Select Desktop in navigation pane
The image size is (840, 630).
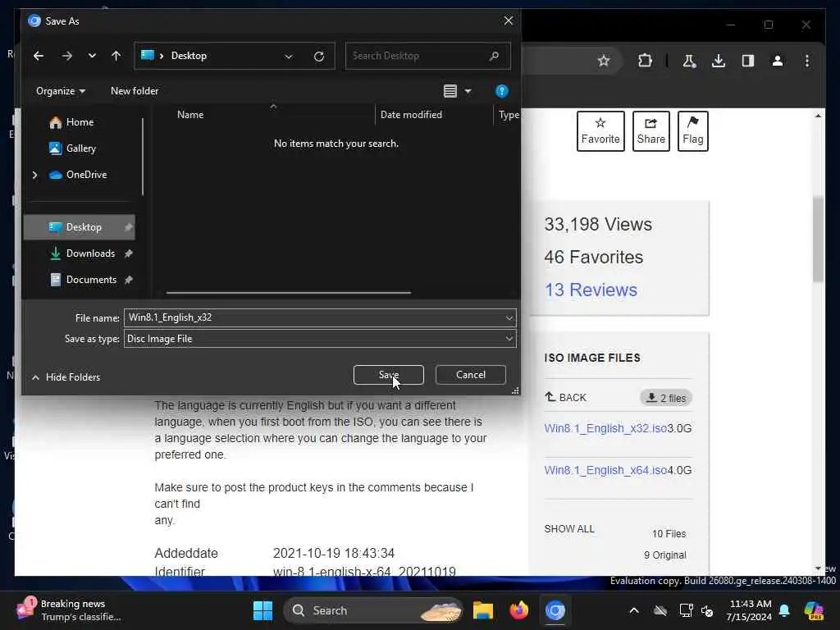(x=80, y=227)
